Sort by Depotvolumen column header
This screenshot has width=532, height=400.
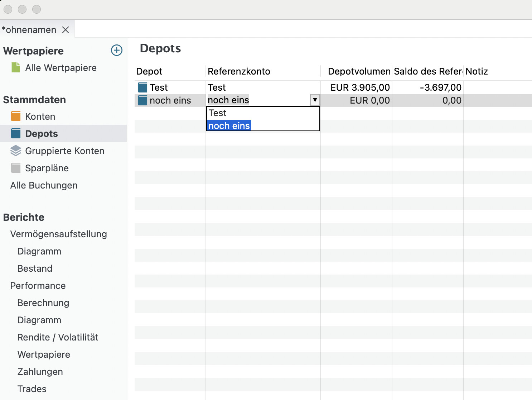tap(359, 71)
